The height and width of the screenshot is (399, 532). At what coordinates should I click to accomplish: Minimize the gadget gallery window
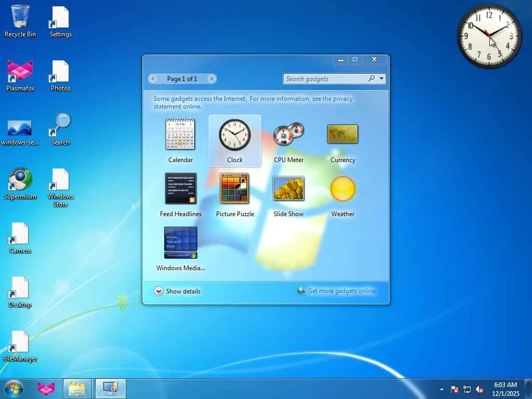[x=341, y=60]
